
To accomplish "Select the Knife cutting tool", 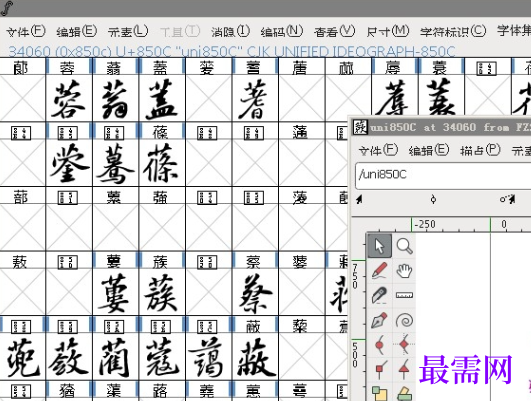I will click(x=380, y=295).
